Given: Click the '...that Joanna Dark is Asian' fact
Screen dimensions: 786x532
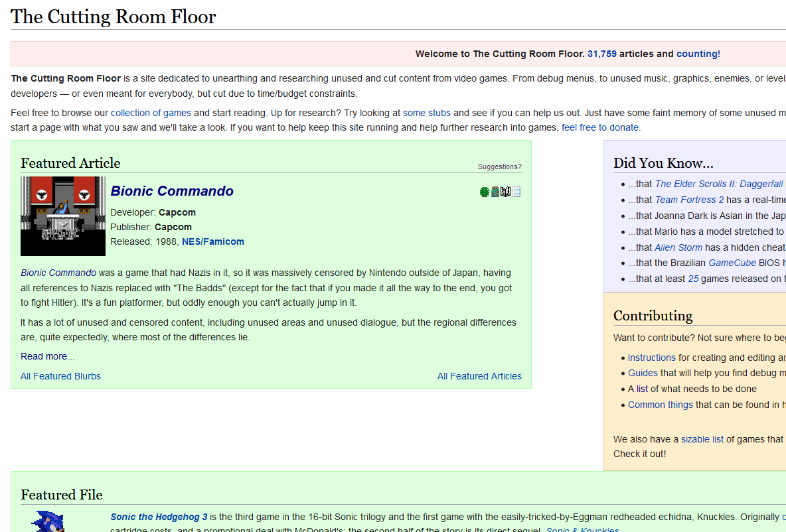Looking at the screenshot, I should (x=707, y=216).
